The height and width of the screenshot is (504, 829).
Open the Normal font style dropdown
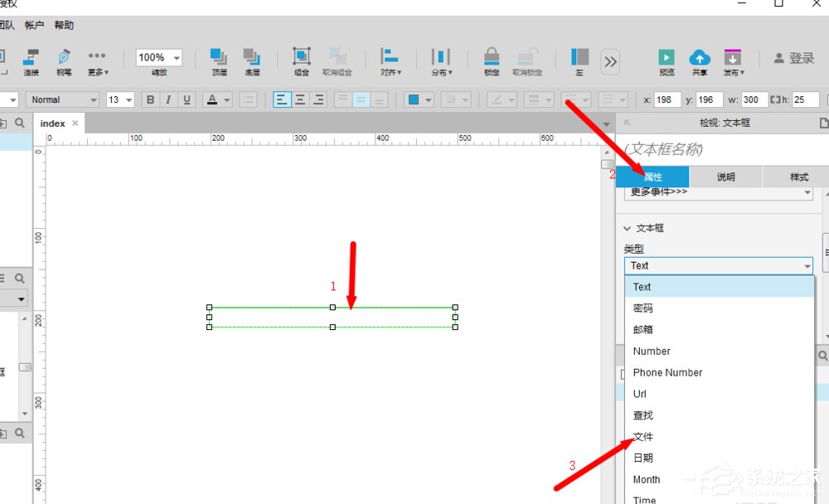tap(62, 99)
